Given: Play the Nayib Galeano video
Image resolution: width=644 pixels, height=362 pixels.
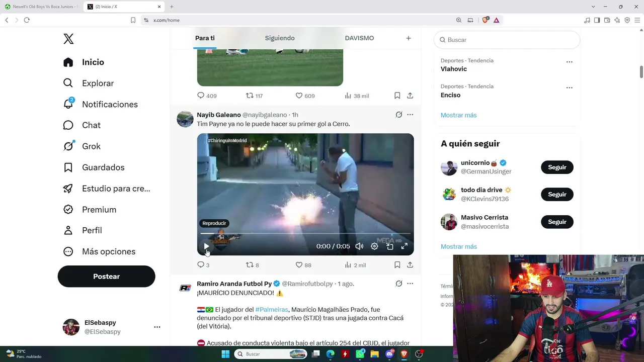Looking at the screenshot, I should [206, 246].
